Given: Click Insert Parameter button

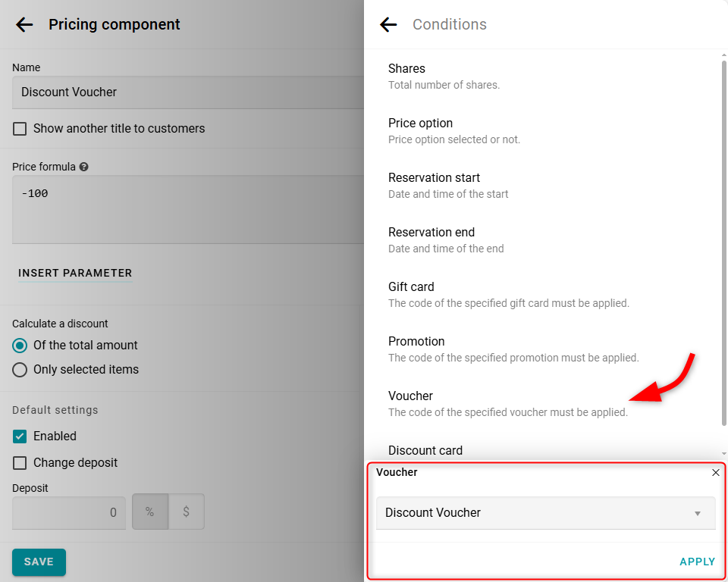Looking at the screenshot, I should coord(75,273).
